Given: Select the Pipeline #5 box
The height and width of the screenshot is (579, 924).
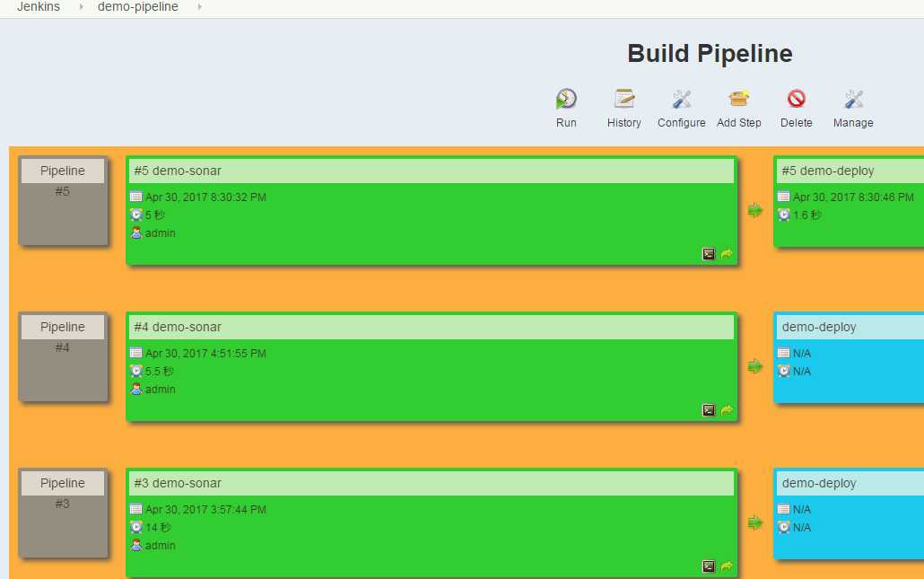Looking at the screenshot, I should click(63, 200).
